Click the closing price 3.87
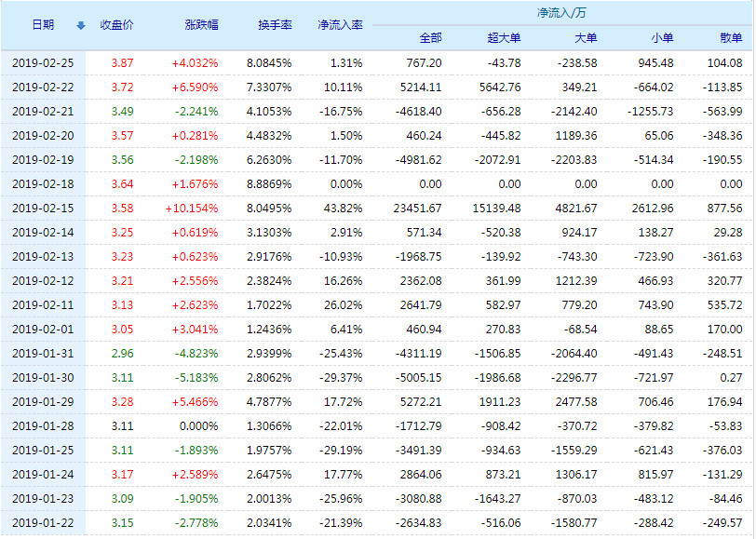Screen dimensions: 756x539 point(123,63)
